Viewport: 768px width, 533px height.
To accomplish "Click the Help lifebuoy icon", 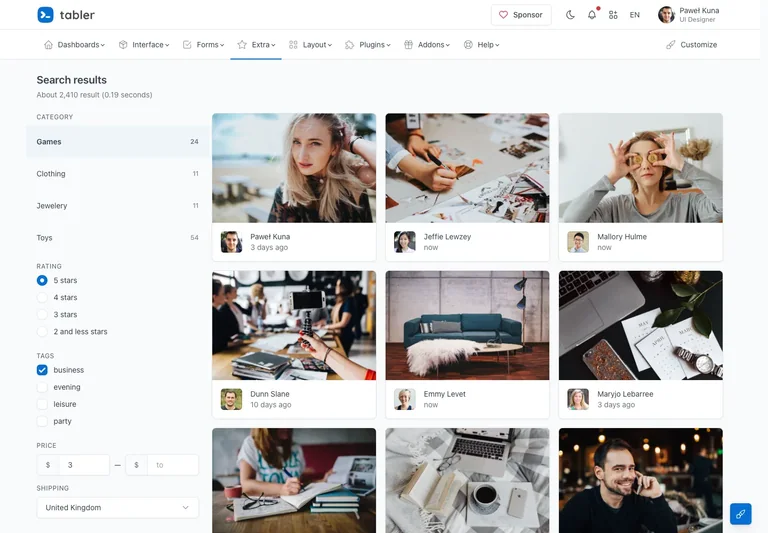I will coord(468,45).
